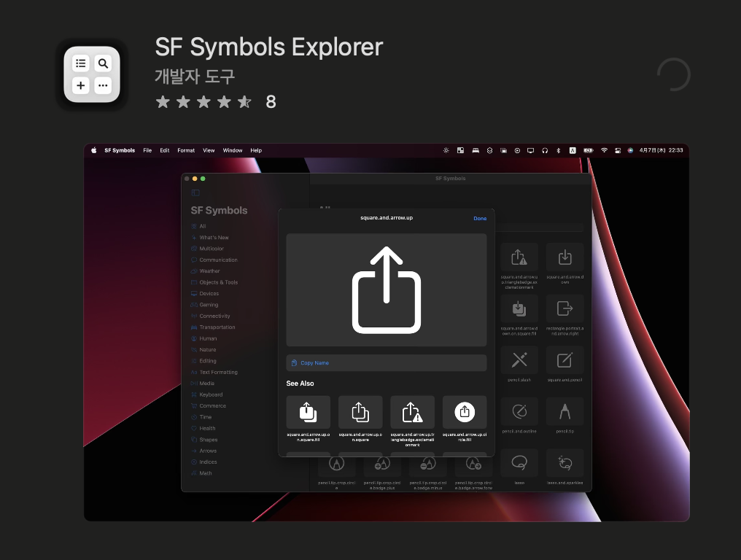Screen dimensions: 741x560
Task: Click the pencil.tip symbol in grid
Action: [x=565, y=412]
